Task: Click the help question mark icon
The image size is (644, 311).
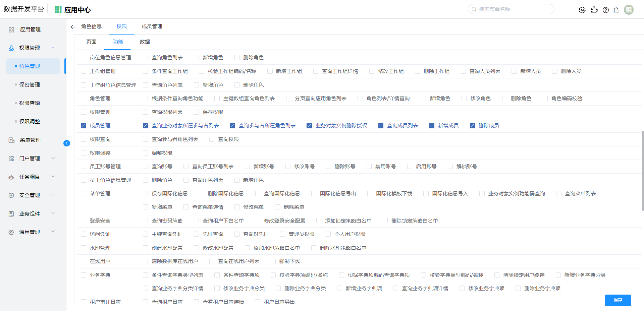Action: coord(605,10)
